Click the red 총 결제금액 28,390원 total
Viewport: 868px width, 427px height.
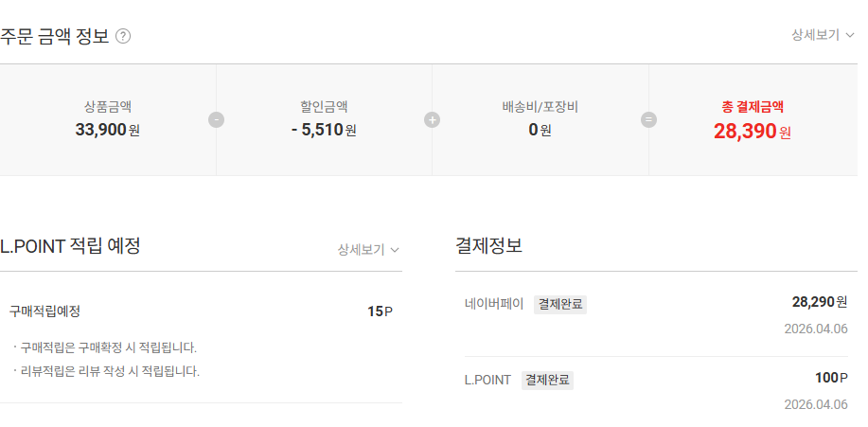click(x=752, y=131)
